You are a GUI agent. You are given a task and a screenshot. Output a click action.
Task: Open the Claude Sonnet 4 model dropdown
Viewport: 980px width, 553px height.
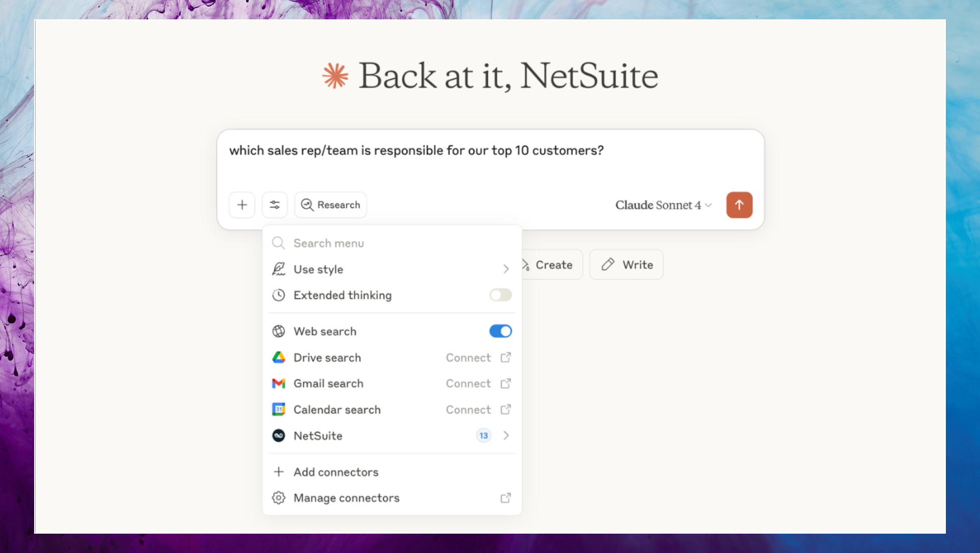point(663,205)
